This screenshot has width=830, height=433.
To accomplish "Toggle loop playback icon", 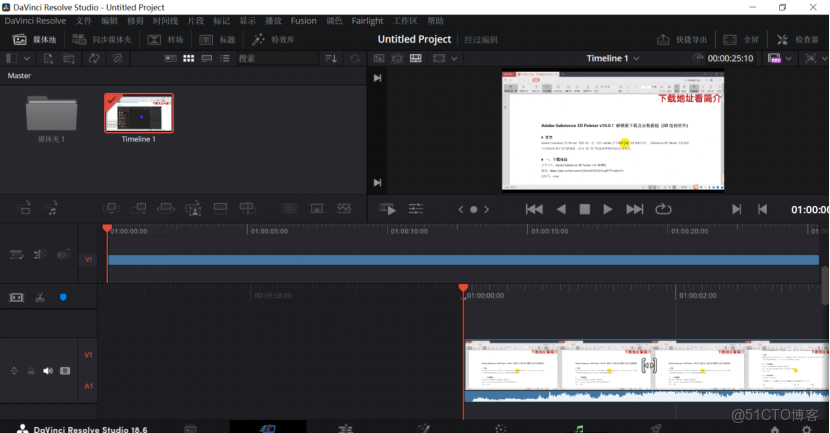I will pos(662,209).
